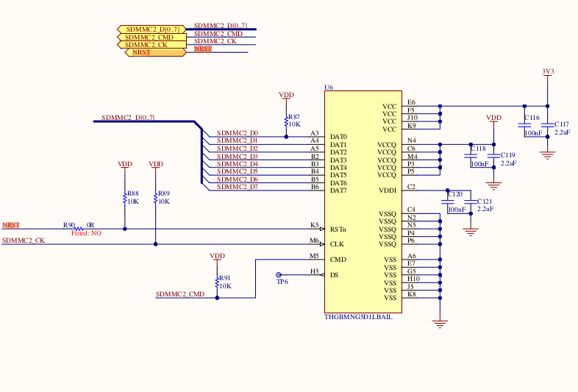
Task: Select the SDMMC2_D3 net label
Action: pos(238,157)
